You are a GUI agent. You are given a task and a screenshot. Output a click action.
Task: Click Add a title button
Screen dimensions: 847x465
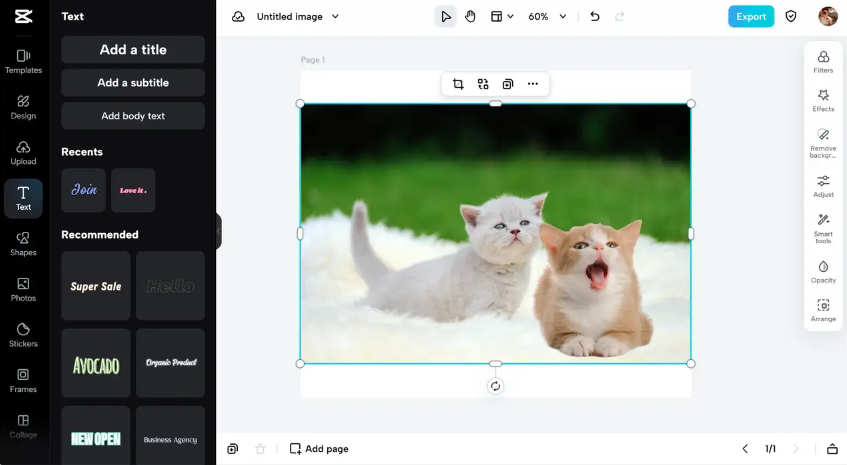(133, 50)
